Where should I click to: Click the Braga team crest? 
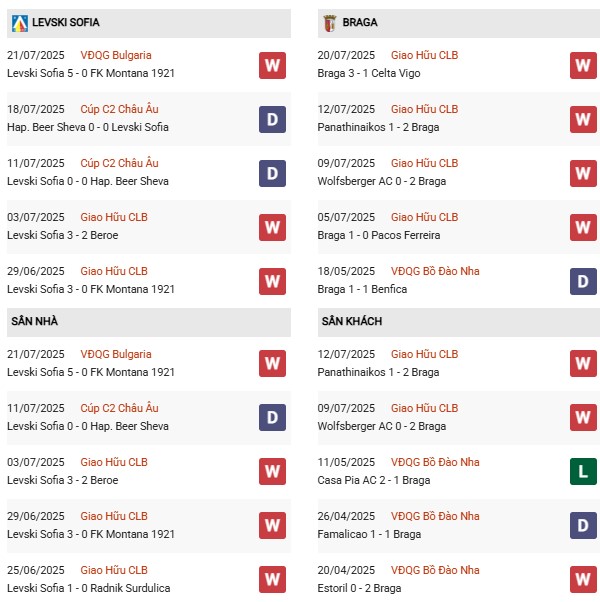tap(330, 22)
